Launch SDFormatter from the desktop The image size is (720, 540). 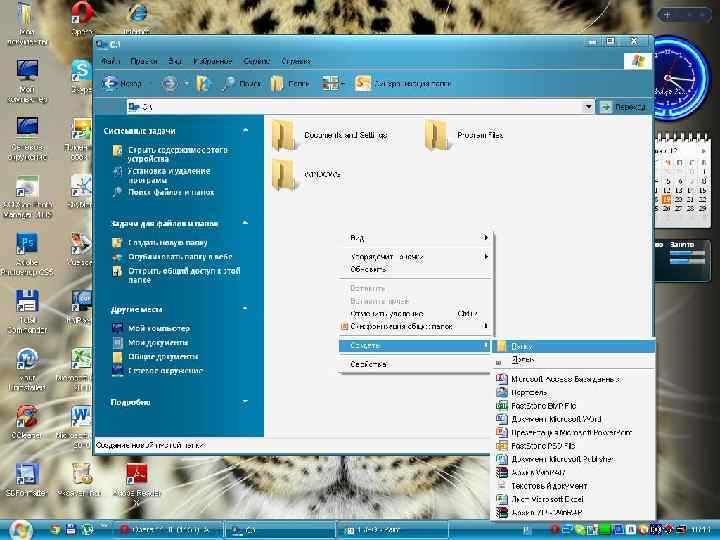click(x=27, y=480)
